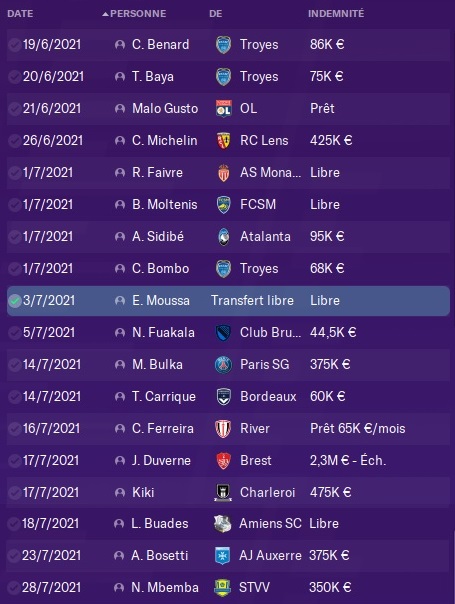
Task: Click the DE column header
Action: [216, 14]
